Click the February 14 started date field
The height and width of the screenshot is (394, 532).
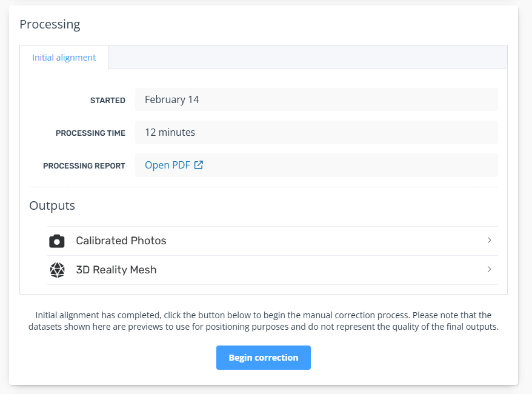coord(316,99)
